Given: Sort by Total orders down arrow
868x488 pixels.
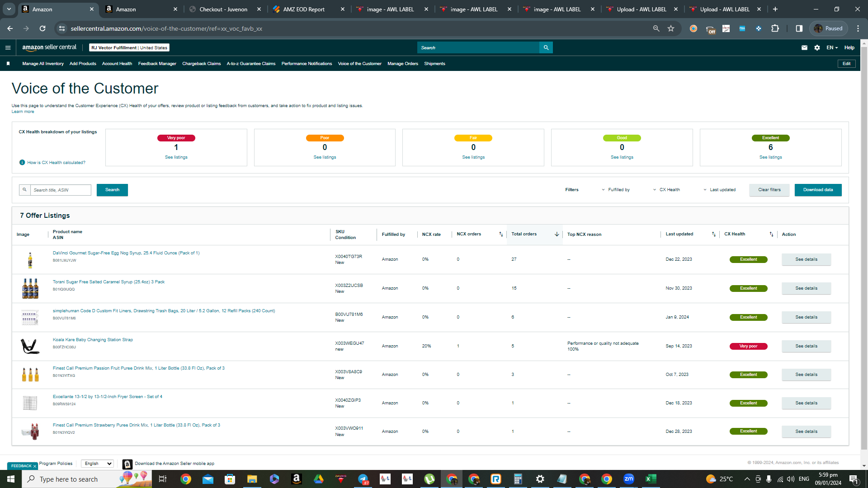Looking at the screenshot, I should [557, 234].
